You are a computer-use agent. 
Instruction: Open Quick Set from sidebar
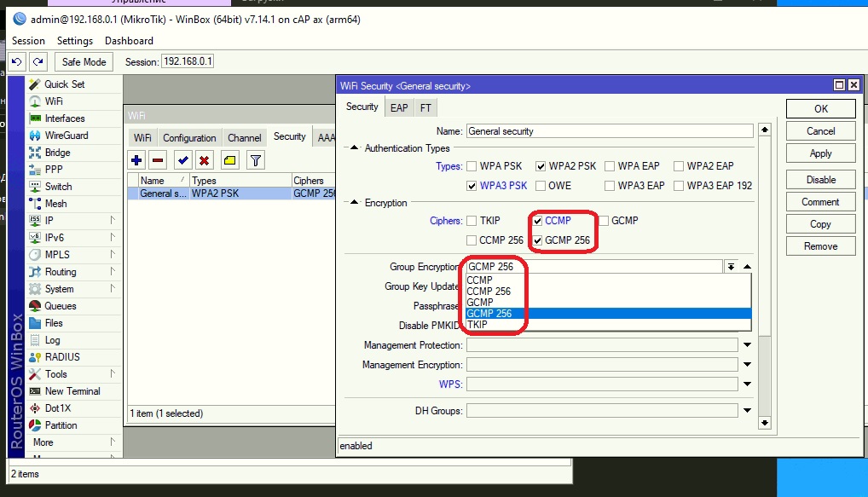point(64,84)
